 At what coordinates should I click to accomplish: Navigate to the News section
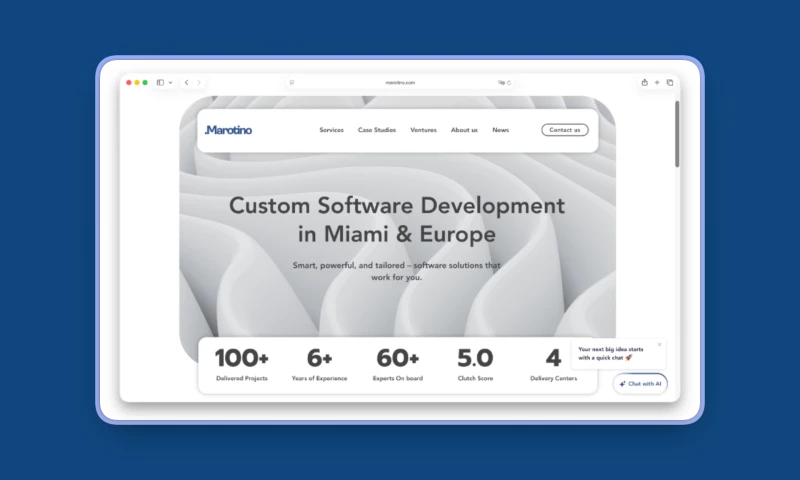[500, 130]
